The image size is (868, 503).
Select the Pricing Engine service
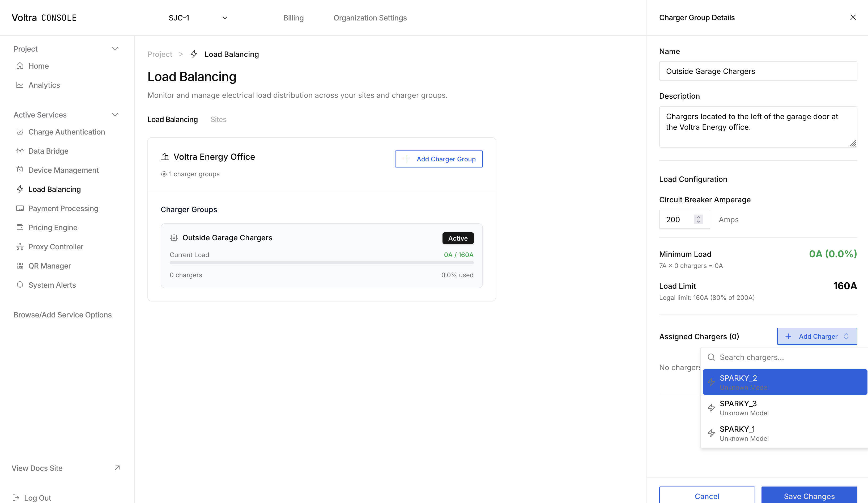tap(52, 228)
